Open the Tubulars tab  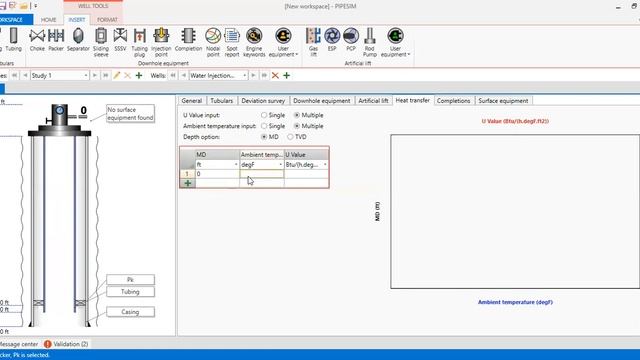coord(222,101)
